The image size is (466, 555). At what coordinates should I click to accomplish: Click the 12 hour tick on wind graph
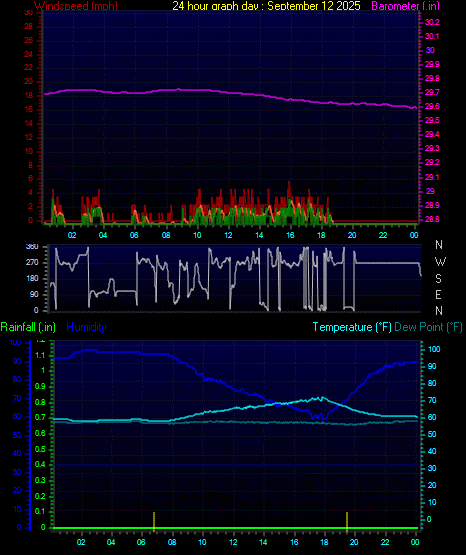point(228,235)
